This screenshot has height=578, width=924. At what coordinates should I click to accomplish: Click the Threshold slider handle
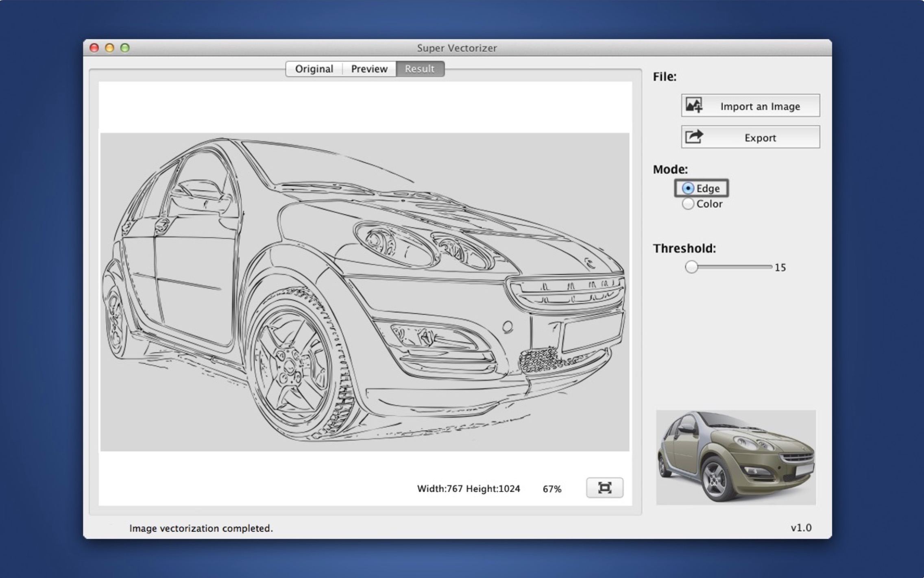click(x=691, y=267)
